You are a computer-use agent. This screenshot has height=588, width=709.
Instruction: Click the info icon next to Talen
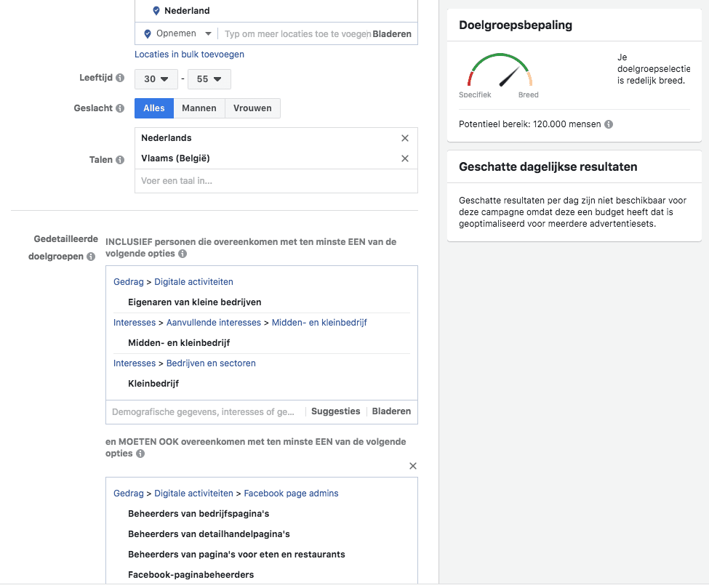tap(119, 159)
